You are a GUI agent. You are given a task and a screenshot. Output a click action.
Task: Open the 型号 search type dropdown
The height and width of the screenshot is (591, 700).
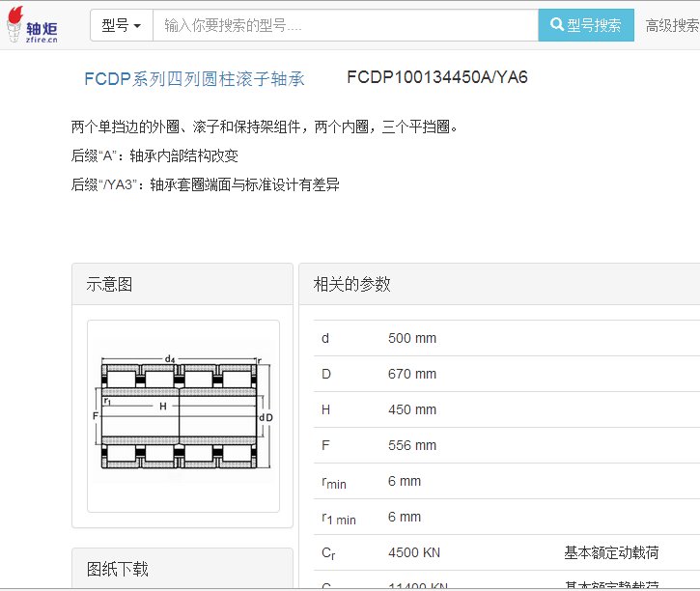(122, 25)
